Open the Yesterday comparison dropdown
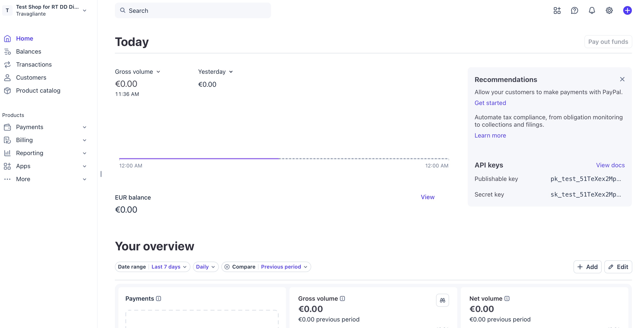Viewport: 644px width, 328px height. 216,72
